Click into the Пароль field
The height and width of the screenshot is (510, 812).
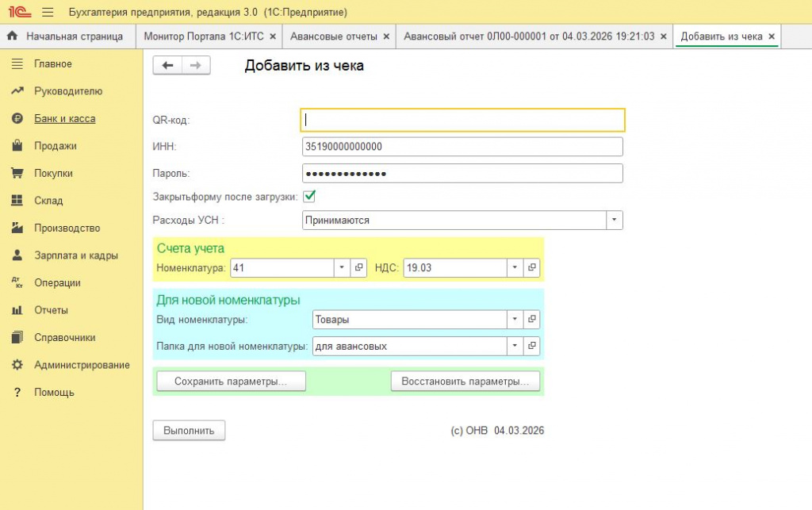462,174
